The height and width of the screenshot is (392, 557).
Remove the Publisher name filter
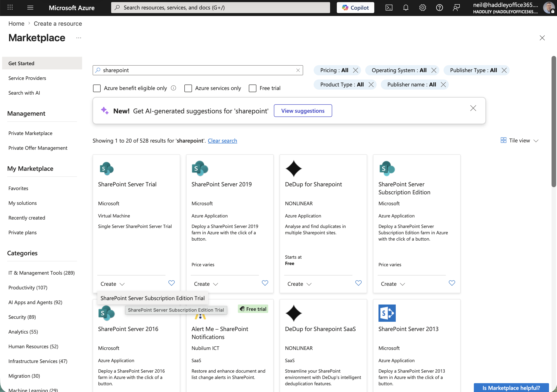tap(443, 85)
